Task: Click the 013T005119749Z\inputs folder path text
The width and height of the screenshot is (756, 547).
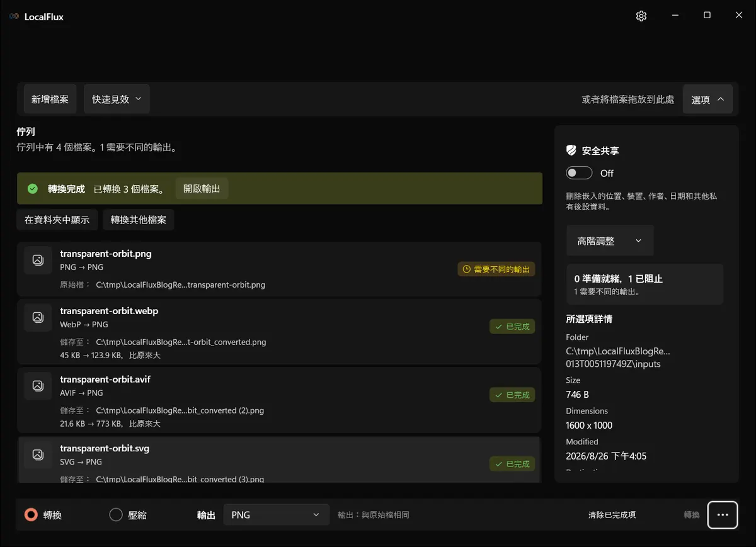Action: pos(613,364)
